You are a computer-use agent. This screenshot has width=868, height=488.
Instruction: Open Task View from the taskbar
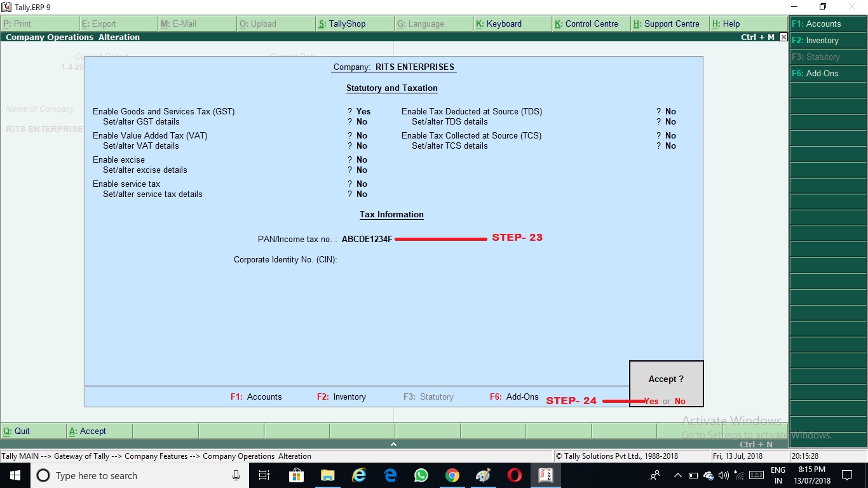[264, 475]
